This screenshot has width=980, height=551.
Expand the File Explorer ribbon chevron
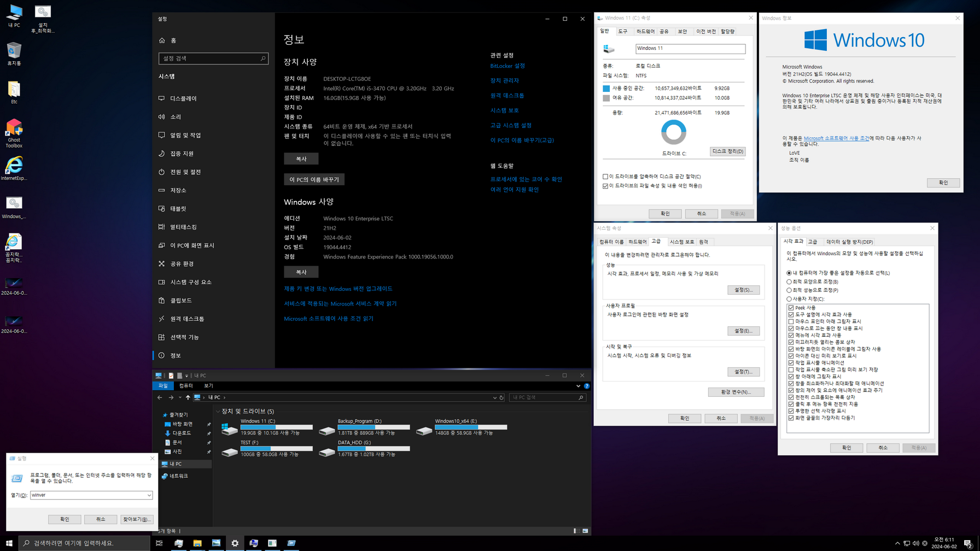coord(578,386)
